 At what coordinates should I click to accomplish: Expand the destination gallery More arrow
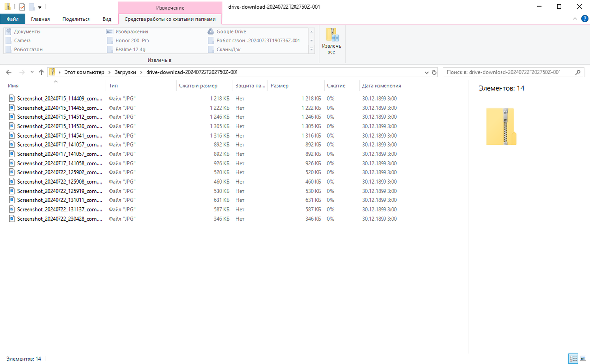[x=311, y=50]
